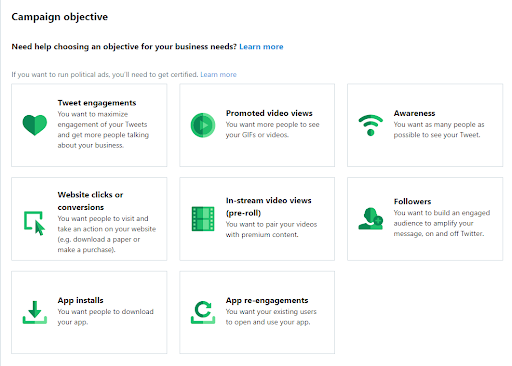Open Learn more link about political ads
The height and width of the screenshot is (366, 512).
tap(218, 74)
